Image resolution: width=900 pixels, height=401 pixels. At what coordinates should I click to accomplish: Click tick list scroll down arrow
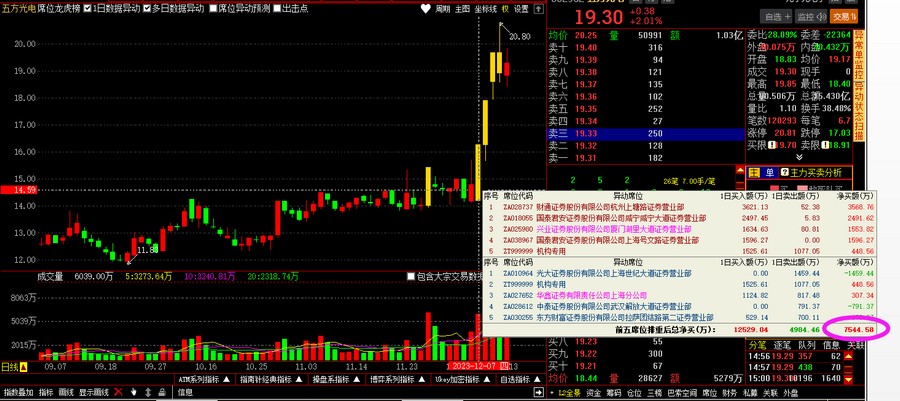click(848, 379)
